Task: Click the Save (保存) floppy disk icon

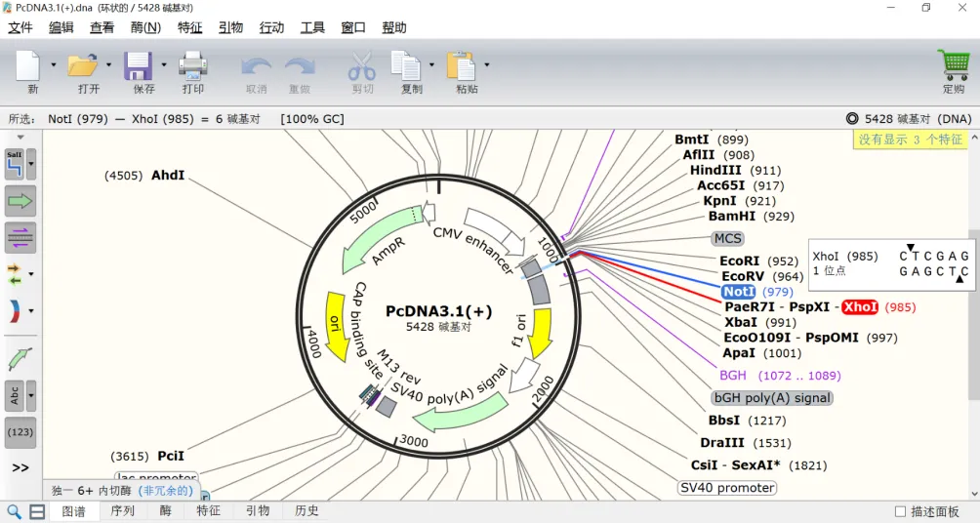Action: [x=139, y=66]
